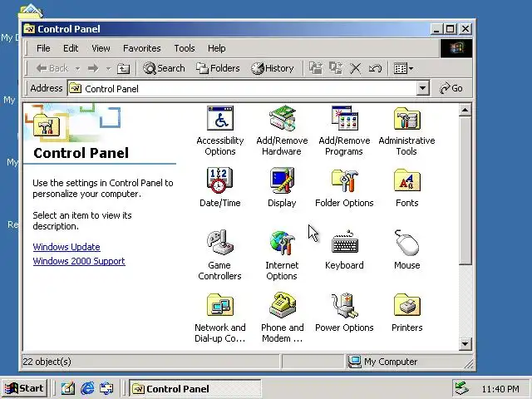Launch Internet Explorer from quick launch

tap(87, 388)
